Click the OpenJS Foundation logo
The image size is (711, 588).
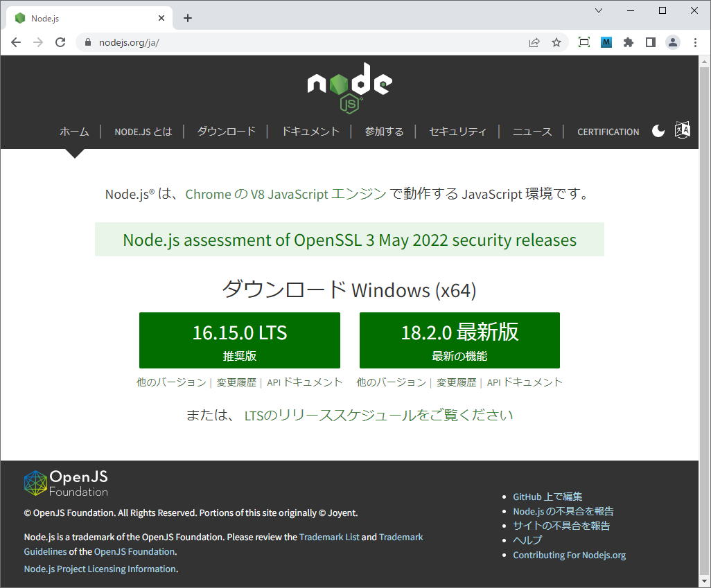click(67, 483)
